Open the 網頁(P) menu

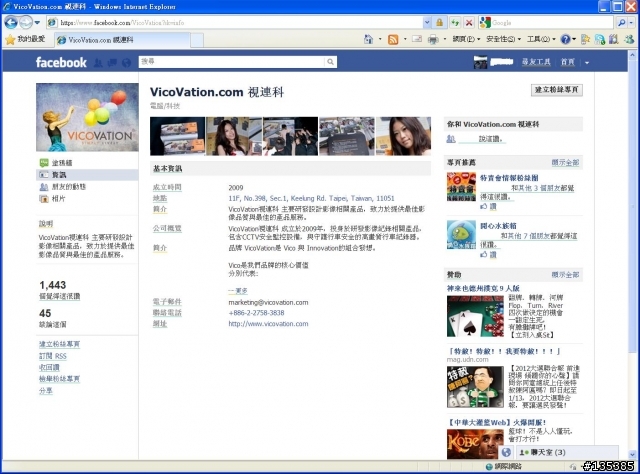point(466,39)
